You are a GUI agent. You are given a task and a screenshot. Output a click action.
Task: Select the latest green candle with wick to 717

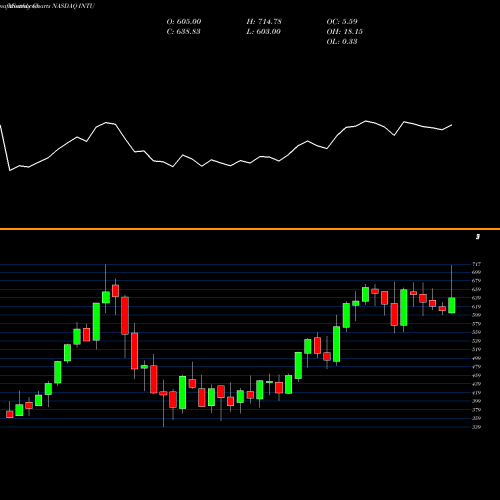pyautogui.click(x=452, y=305)
